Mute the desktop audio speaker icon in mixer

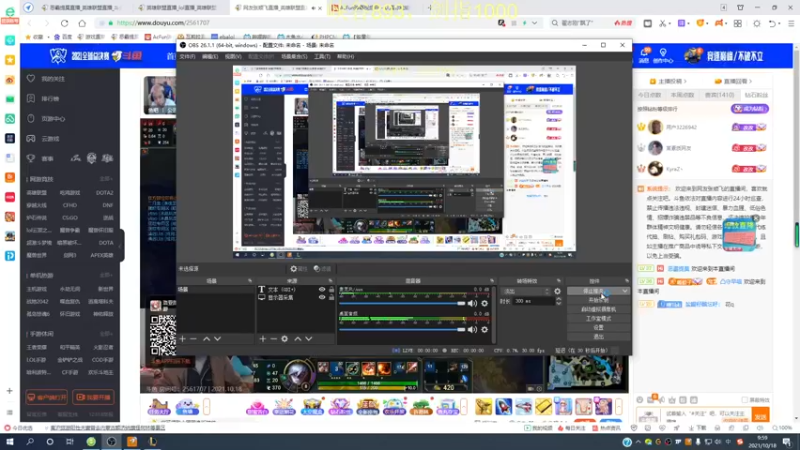(472, 330)
